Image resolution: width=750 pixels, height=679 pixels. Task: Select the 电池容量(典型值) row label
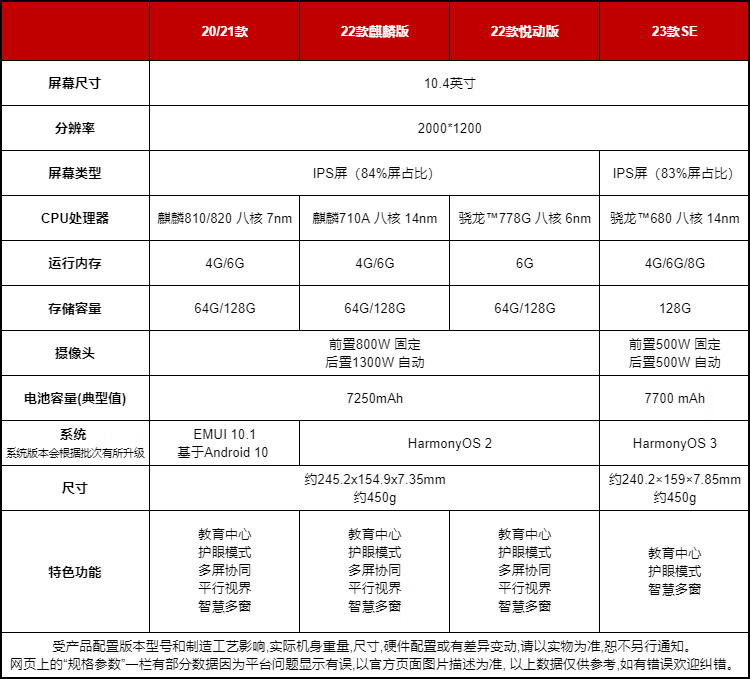tap(75, 398)
